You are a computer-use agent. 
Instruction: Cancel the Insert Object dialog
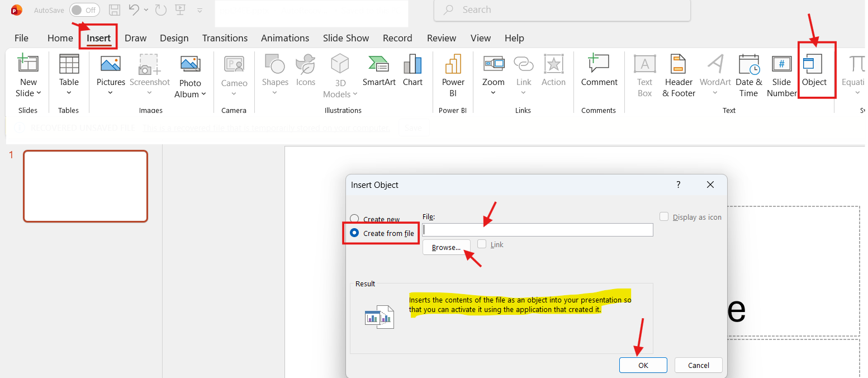[x=699, y=365]
